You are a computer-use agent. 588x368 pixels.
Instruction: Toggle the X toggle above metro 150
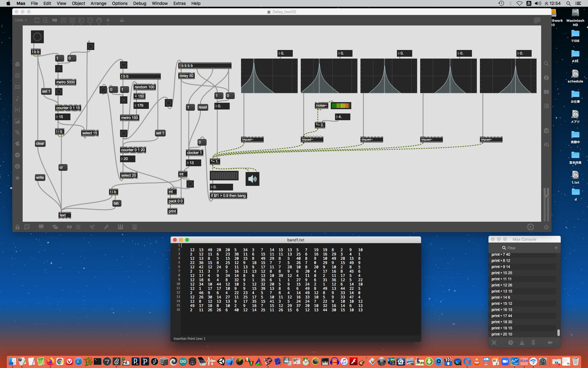click(123, 100)
